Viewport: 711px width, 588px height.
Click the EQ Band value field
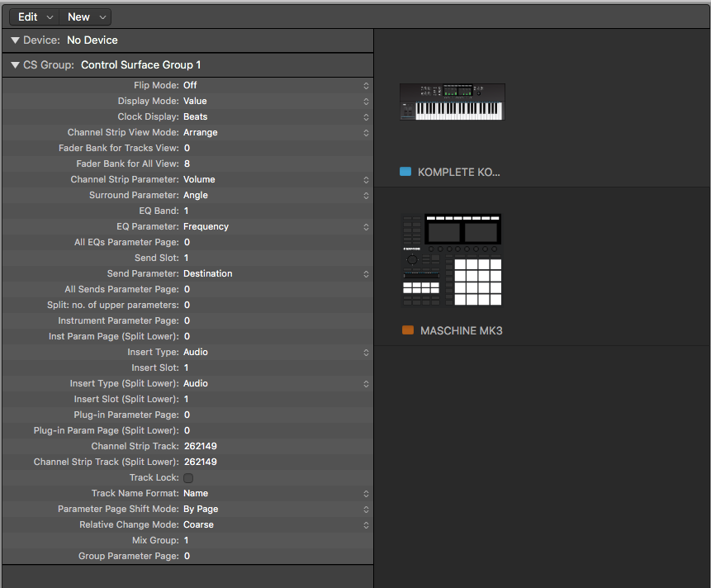[186, 211]
